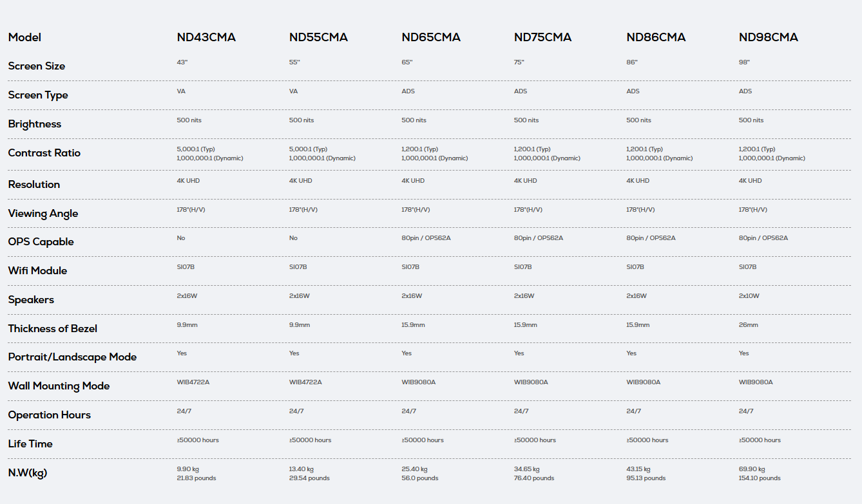Select the ND55CMA column header

(x=318, y=37)
